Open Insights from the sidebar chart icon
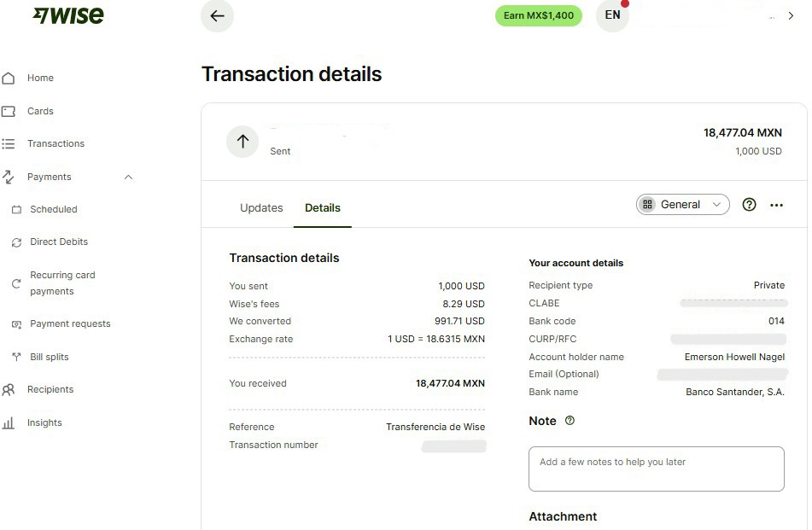Viewport: 812px width, 530px height. tap(9, 422)
